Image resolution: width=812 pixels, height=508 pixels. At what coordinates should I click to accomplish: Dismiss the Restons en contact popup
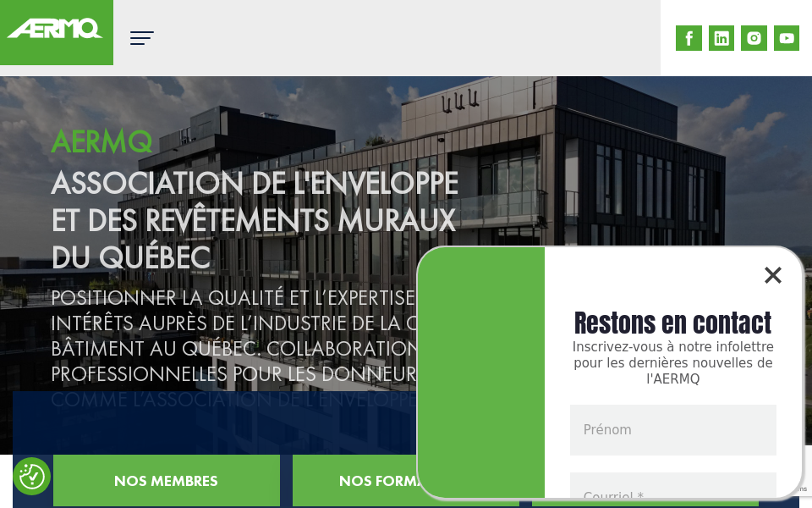[772, 275]
